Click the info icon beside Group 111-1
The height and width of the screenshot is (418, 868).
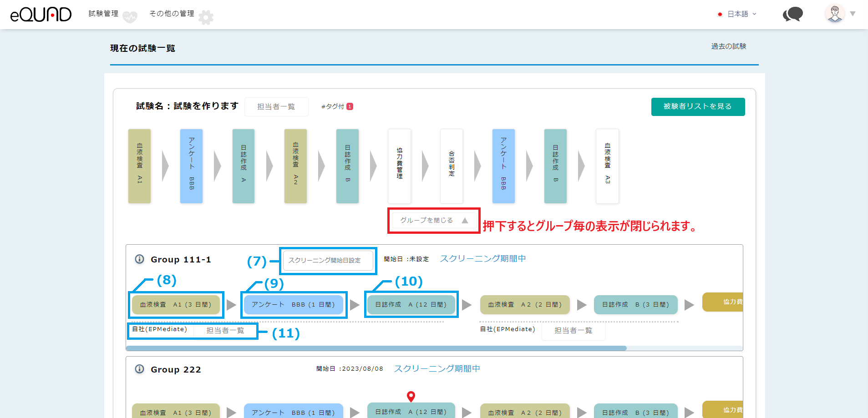coord(140,259)
